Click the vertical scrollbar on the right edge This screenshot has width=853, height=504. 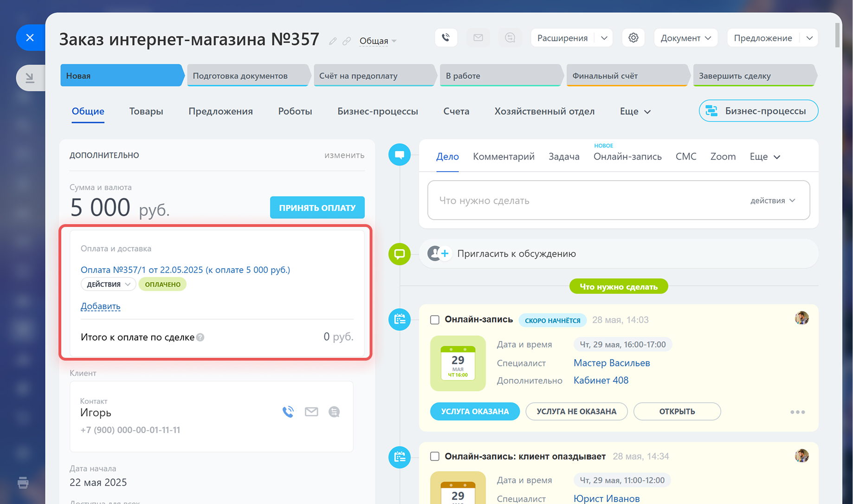(x=838, y=35)
